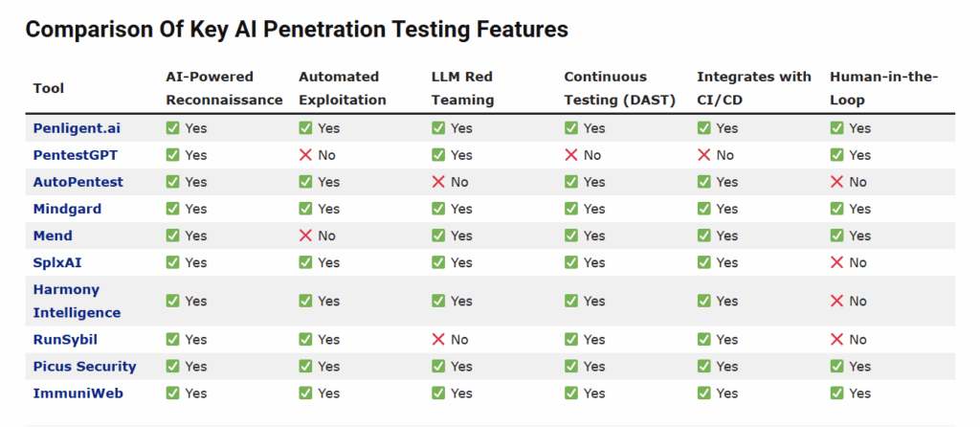Screen dimensions: 980x427
Task: Open the PentestGPT tool link
Action: 75,155
